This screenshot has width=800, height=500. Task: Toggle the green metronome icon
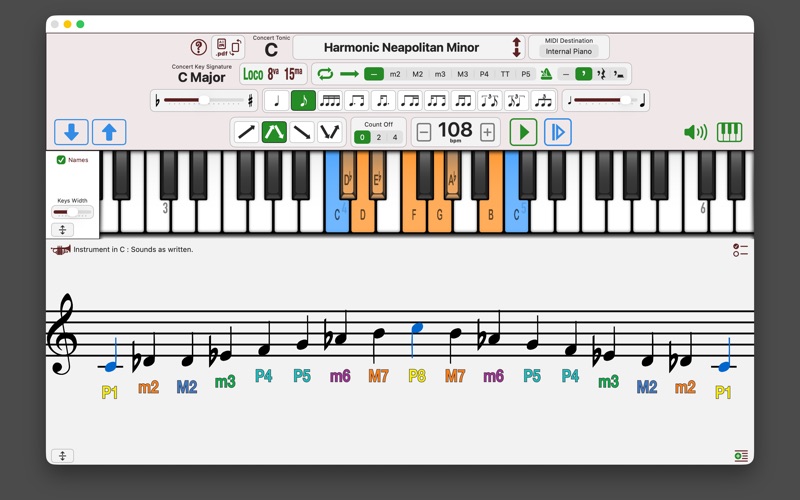[x=546, y=74]
